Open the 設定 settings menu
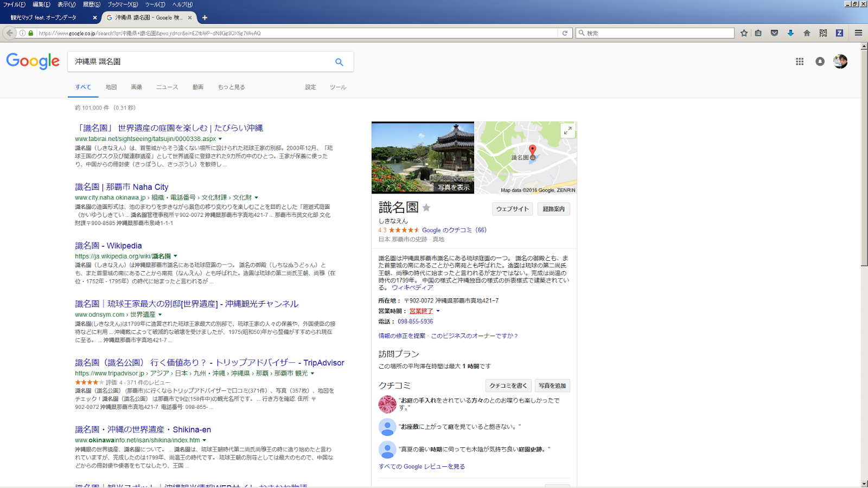The image size is (868, 488). [x=310, y=87]
